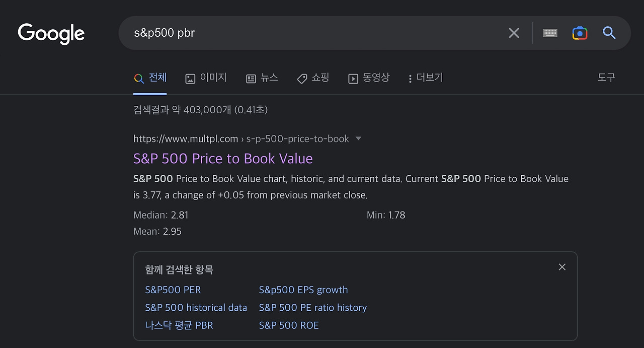644x348 pixels.
Task: Switch to the 이미지 images tab
Action: click(206, 78)
